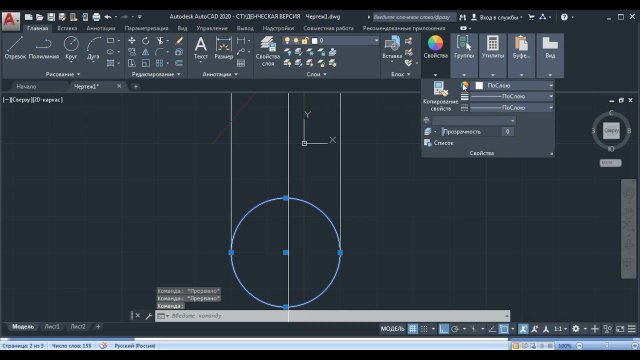This screenshot has width=640, height=360.
Task: Open Свойства слоя layer properties
Action: 268,51
